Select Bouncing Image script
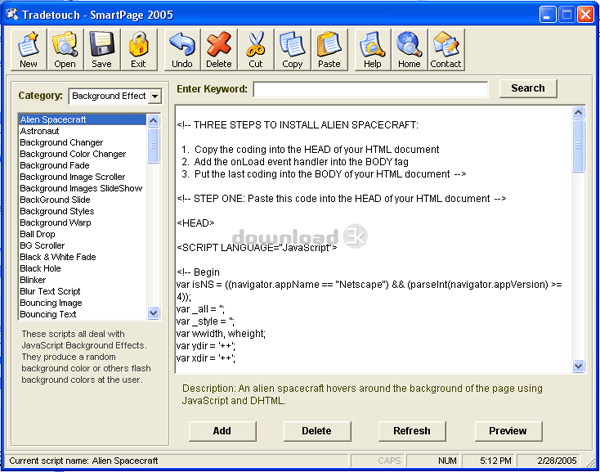Viewport: 600px width, 472px height. [x=82, y=303]
